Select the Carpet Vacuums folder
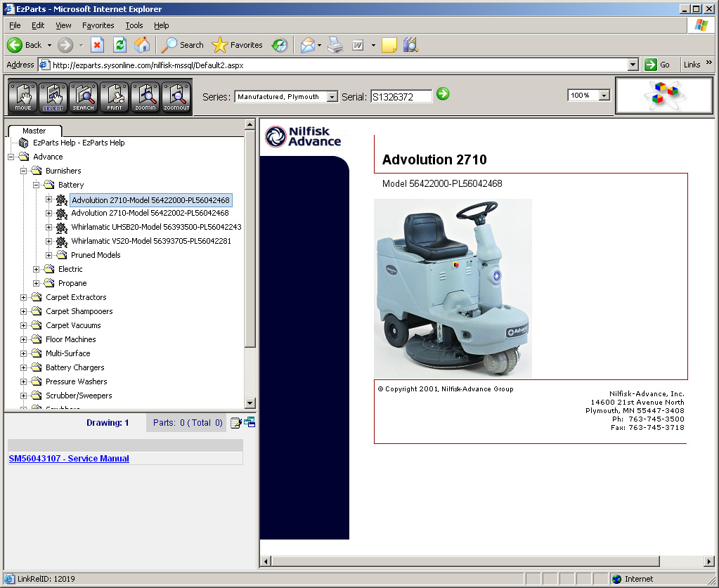This screenshot has height=588, width=719. pyautogui.click(x=73, y=325)
